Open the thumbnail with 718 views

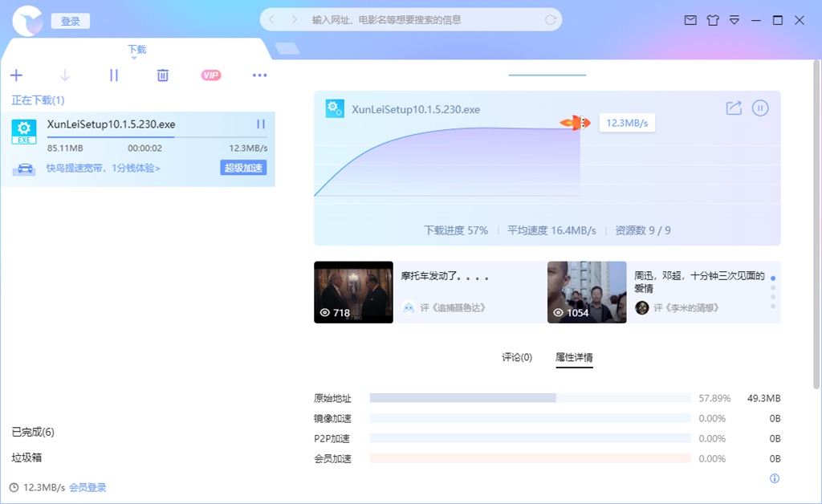(353, 292)
